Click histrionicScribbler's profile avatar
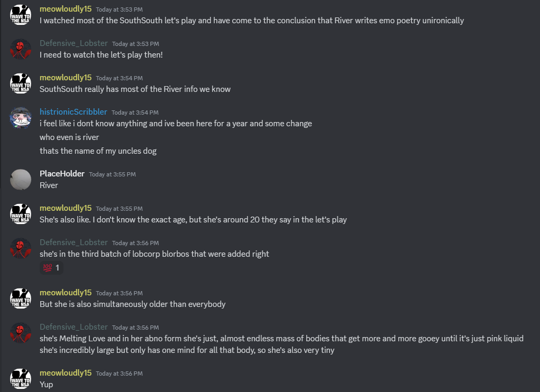 tap(21, 118)
